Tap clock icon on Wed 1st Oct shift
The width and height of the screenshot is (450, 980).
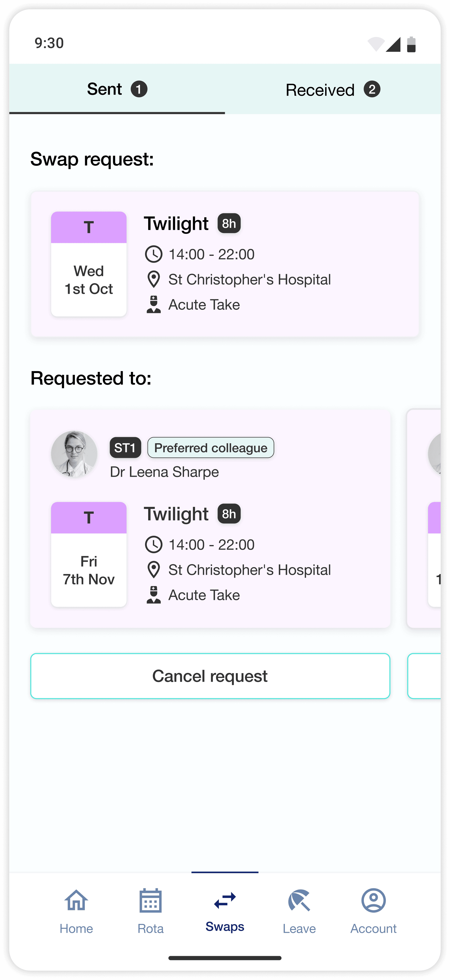(154, 254)
